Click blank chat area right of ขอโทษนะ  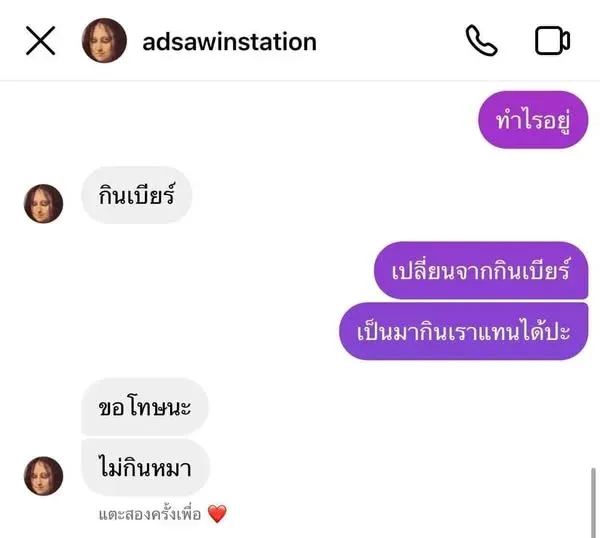[x=383, y=407]
